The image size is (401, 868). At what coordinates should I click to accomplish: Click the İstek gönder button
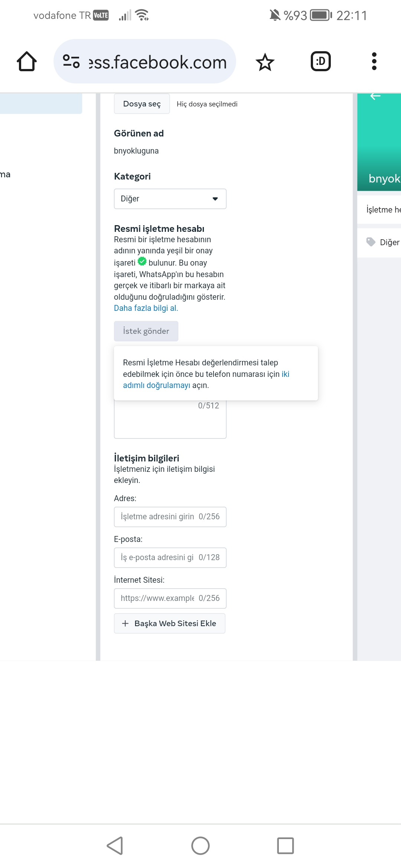(x=146, y=331)
